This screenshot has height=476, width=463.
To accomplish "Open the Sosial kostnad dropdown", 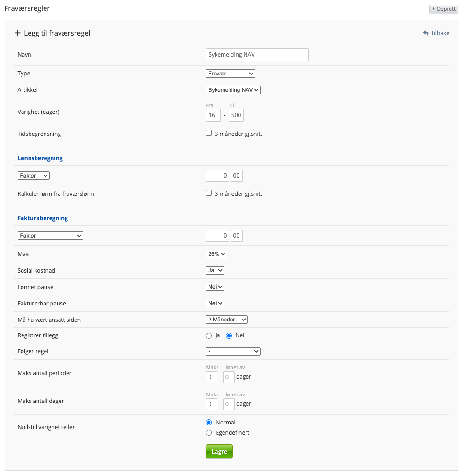I will coord(215,270).
